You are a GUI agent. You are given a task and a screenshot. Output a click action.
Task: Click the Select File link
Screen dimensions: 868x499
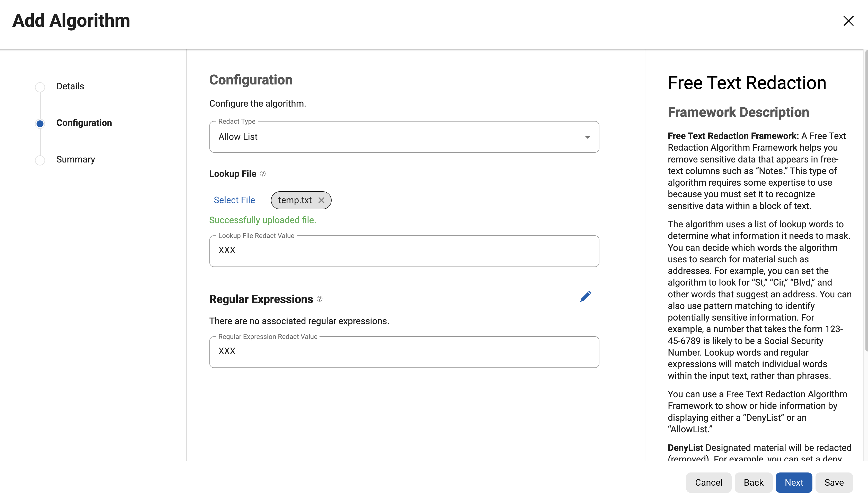point(234,200)
